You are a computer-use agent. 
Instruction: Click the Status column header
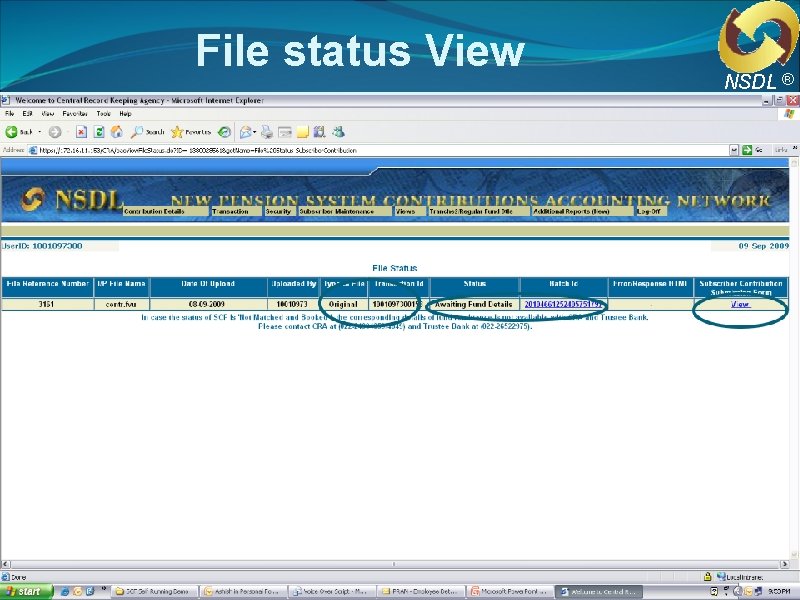pyautogui.click(x=474, y=287)
